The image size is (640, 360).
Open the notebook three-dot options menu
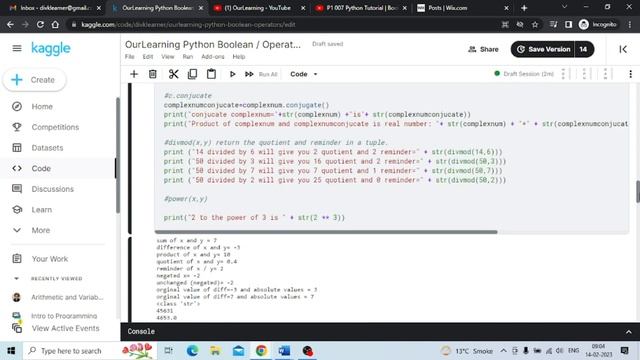click(630, 74)
